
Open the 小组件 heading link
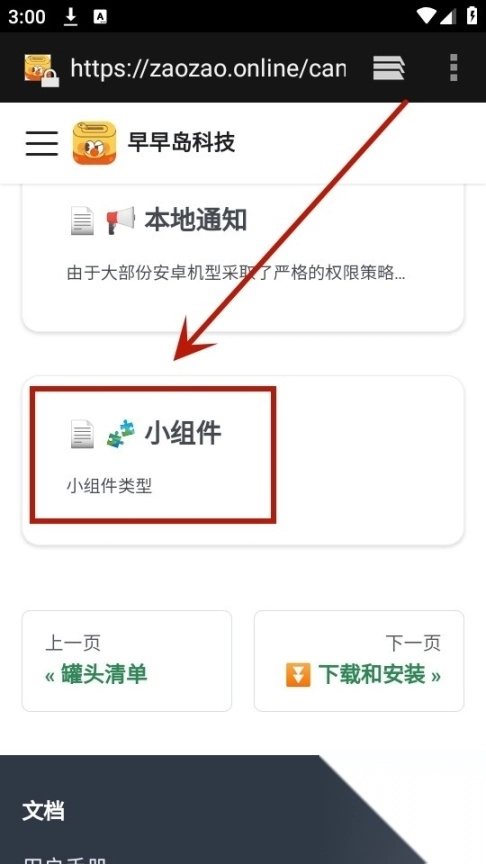pos(183,434)
